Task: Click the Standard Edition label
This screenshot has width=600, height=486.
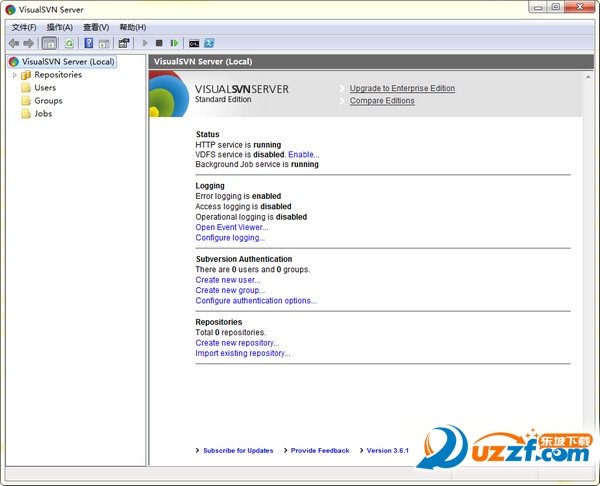Action: click(x=223, y=99)
